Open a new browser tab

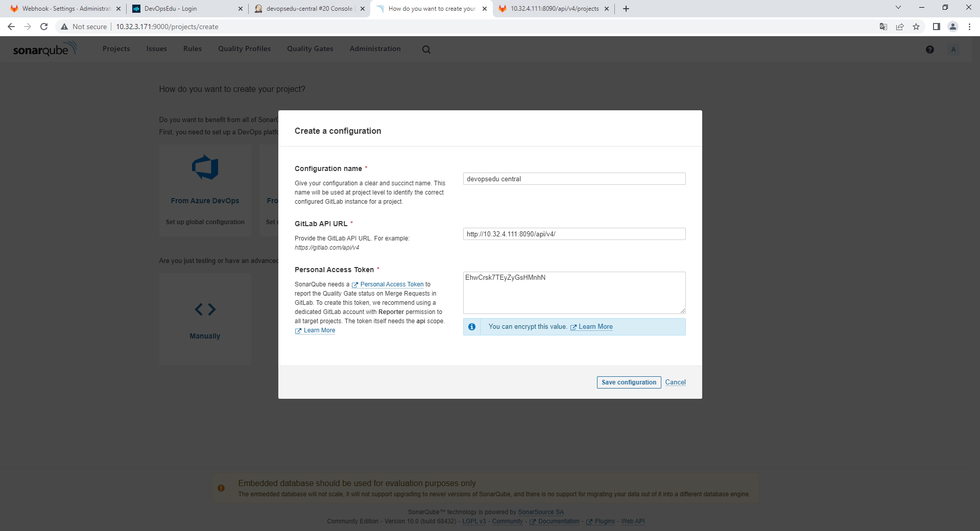click(x=626, y=9)
